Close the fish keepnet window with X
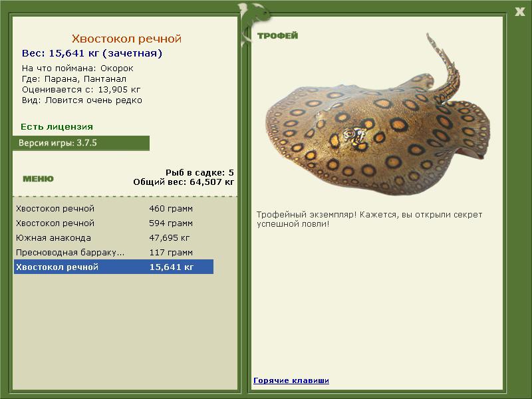Image resolution: width=532 pixels, height=399 pixels. [519, 12]
